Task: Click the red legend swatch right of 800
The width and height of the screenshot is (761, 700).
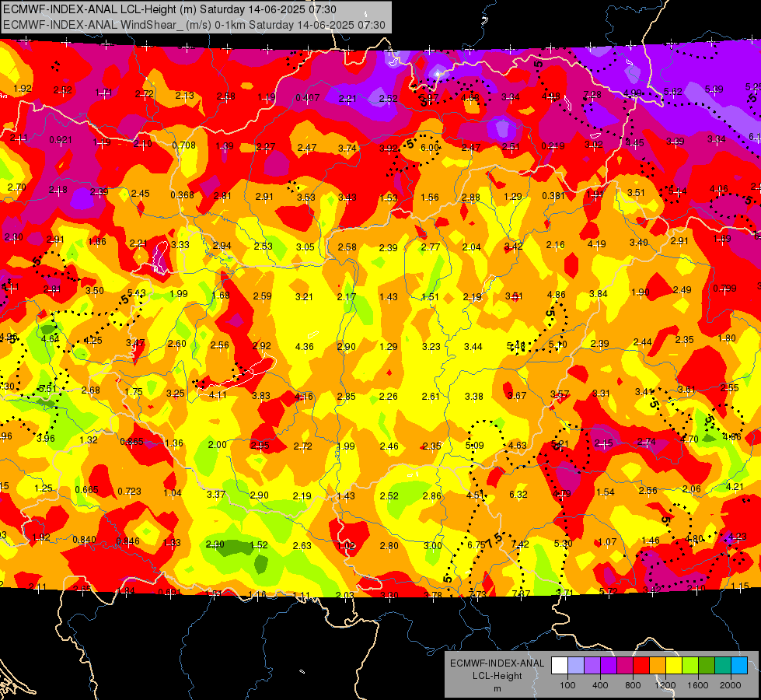Action: pyautogui.click(x=641, y=666)
